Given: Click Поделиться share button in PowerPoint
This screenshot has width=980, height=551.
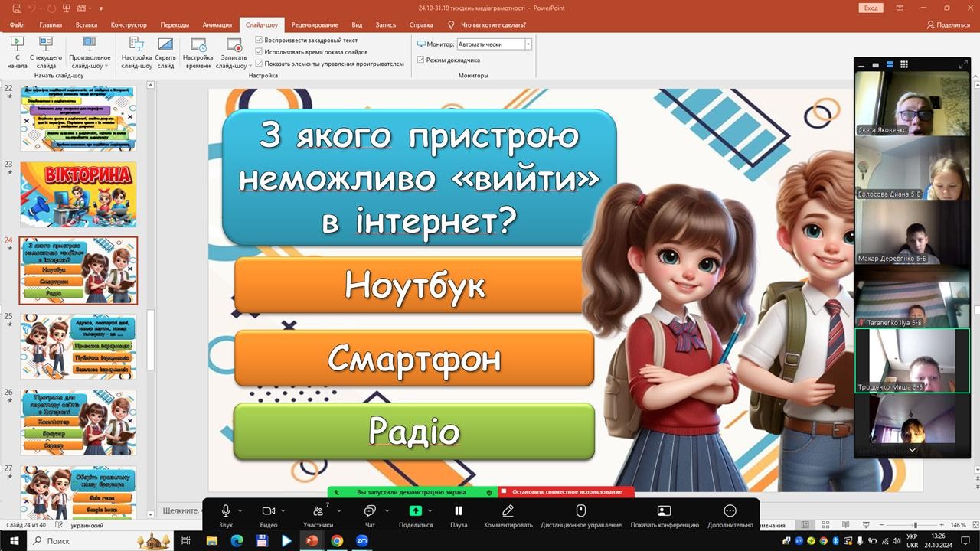Looking at the screenshot, I should [948, 24].
